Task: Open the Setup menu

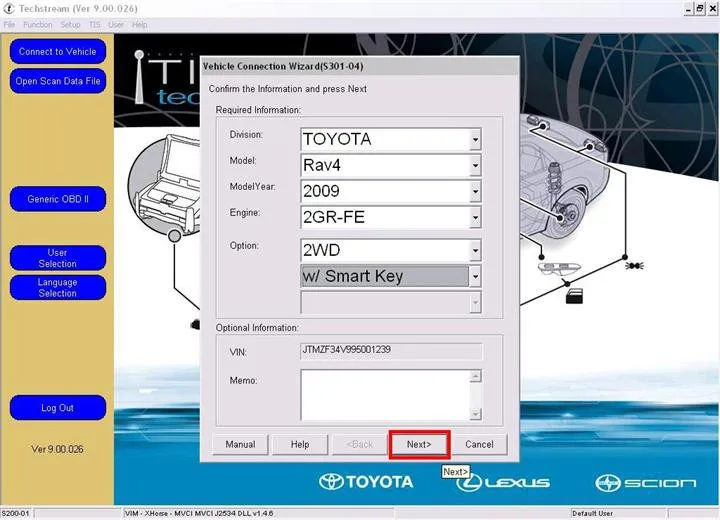Action: pyautogui.click(x=70, y=25)
